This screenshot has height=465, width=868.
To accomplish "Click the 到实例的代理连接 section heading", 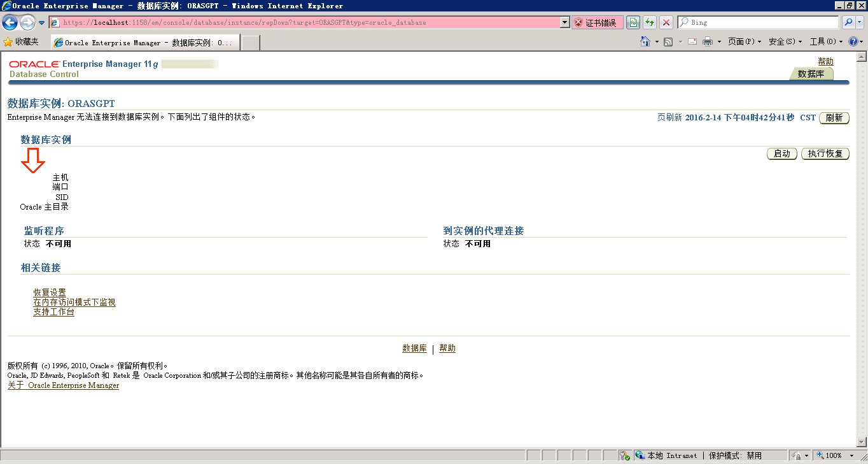I will click(x=484, y=231).
